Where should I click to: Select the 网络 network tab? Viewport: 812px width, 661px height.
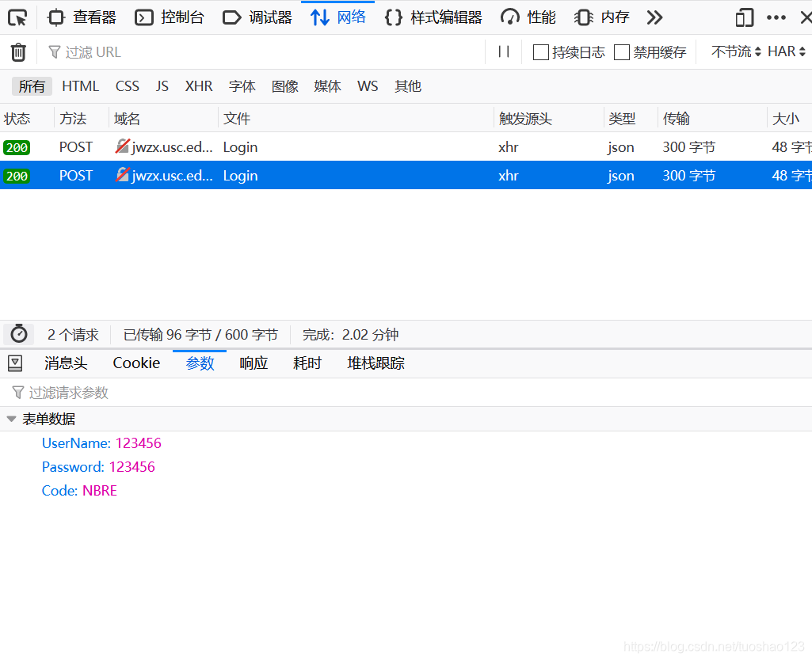[x=337, y=17]
